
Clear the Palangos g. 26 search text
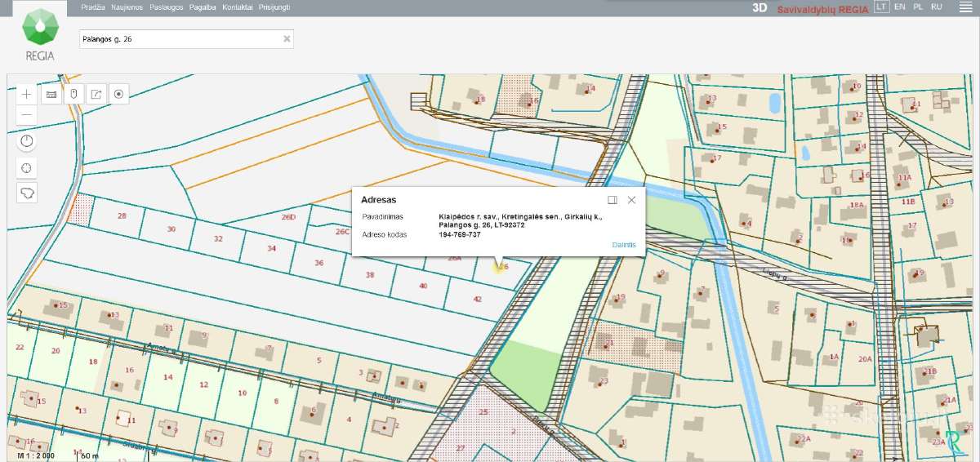pos(287,38)
